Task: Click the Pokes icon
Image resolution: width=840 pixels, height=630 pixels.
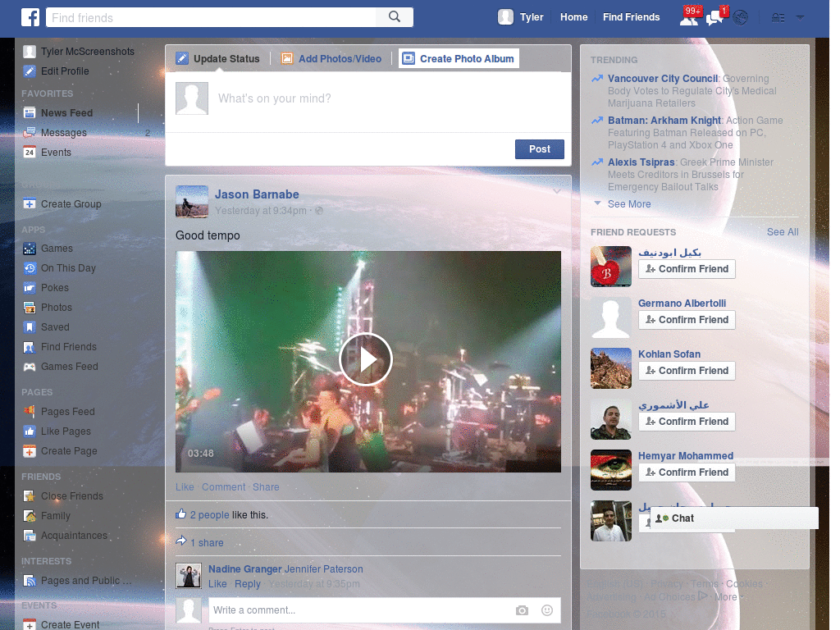Action: coord(30,288)
